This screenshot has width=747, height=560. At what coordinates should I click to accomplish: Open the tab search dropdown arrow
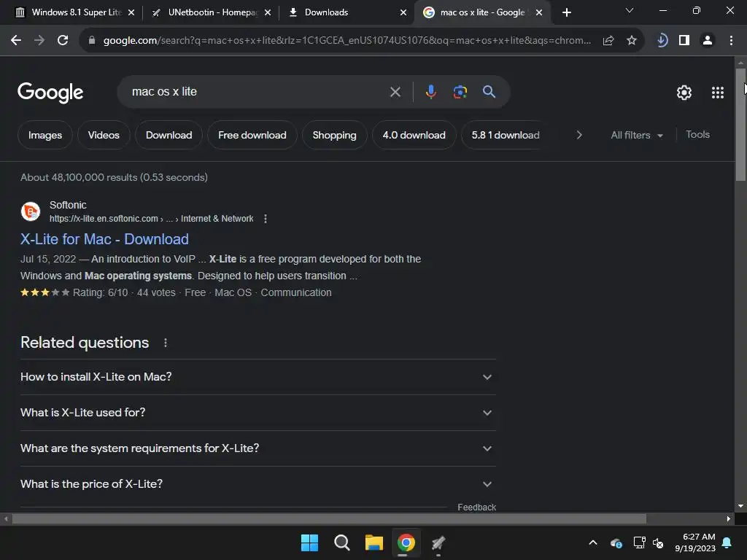coord(630,10)
